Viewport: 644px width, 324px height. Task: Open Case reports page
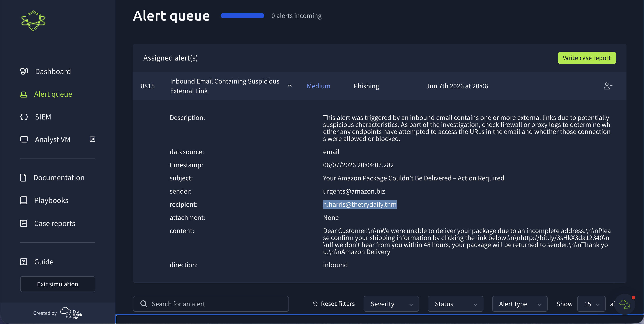click(x=55, y=223)
